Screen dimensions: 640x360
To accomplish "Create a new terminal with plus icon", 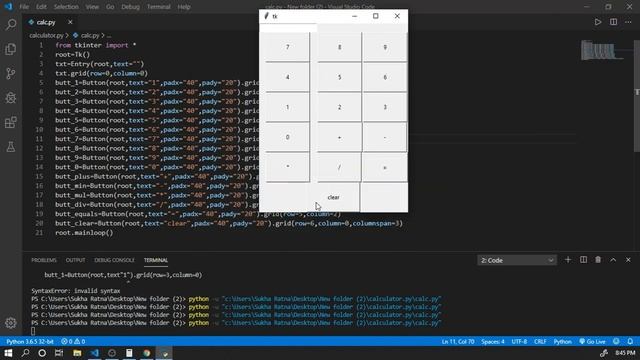I will pyautogui.click(x=568, y=260).
